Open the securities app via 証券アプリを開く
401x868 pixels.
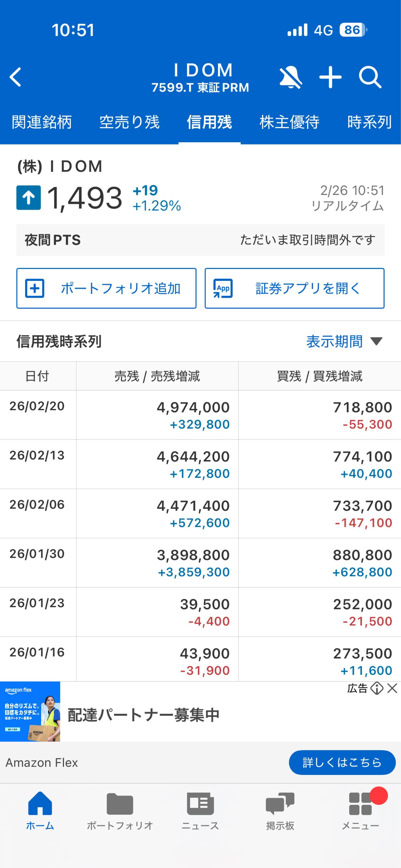295,288
